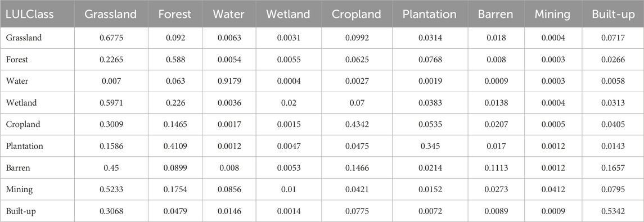Click the Wetland column header
644x222 pixels.
point(288,14)
